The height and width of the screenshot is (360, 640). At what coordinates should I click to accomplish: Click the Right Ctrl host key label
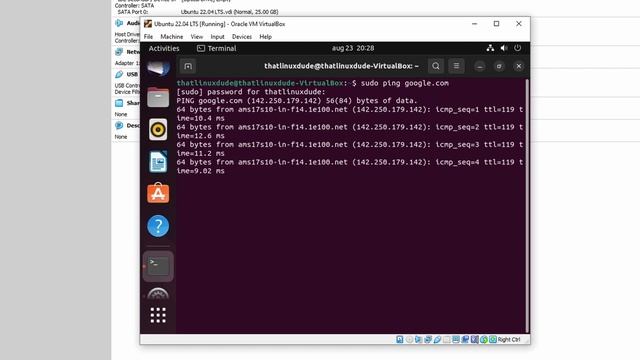tap(509, 340)
